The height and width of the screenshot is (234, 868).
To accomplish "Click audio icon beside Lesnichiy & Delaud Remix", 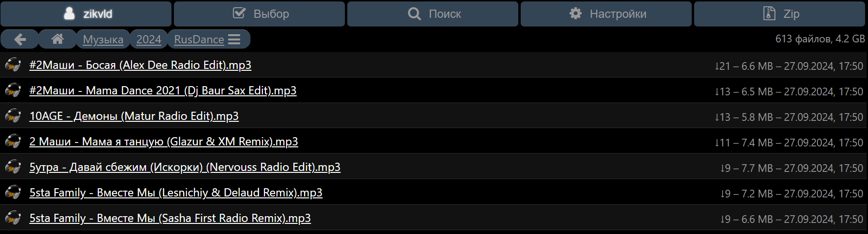I will point(13,193).
